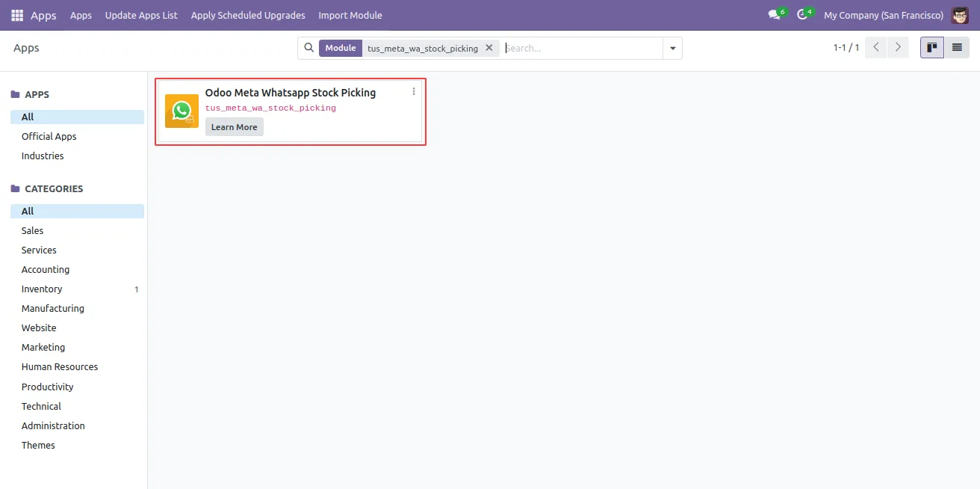Click Import Module menu
The width and height of the screenshot is (980, 489).
350,15
